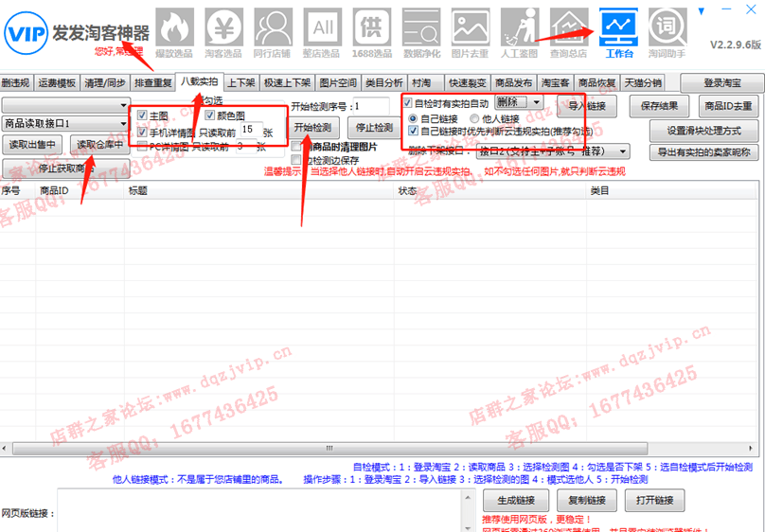Click the VIP logo badge
The image size is (765, 532).
pyautogui.click(x=26, y=33)
